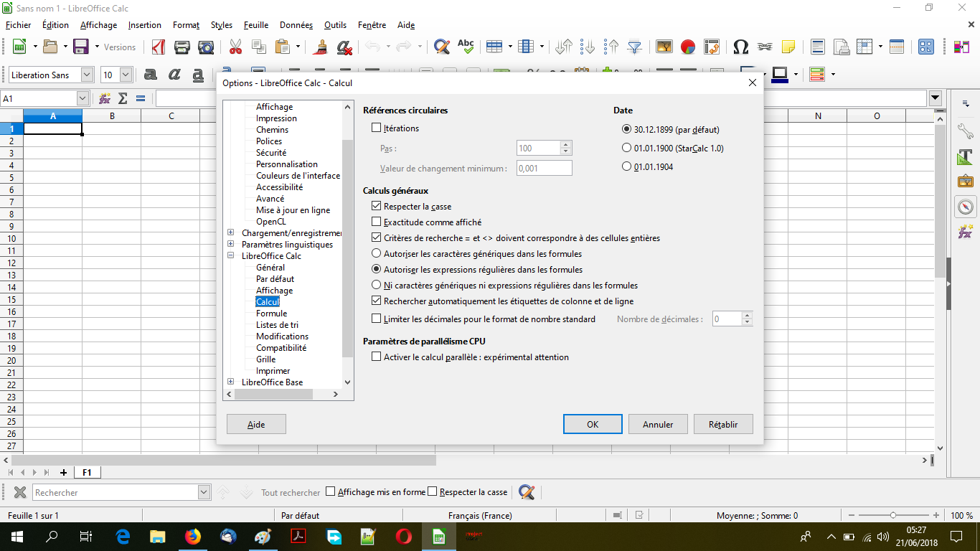This screenshot has width=980, height=551.
Task: Open the Données menu
Action: pyautogui.click(x=296, y=25)
